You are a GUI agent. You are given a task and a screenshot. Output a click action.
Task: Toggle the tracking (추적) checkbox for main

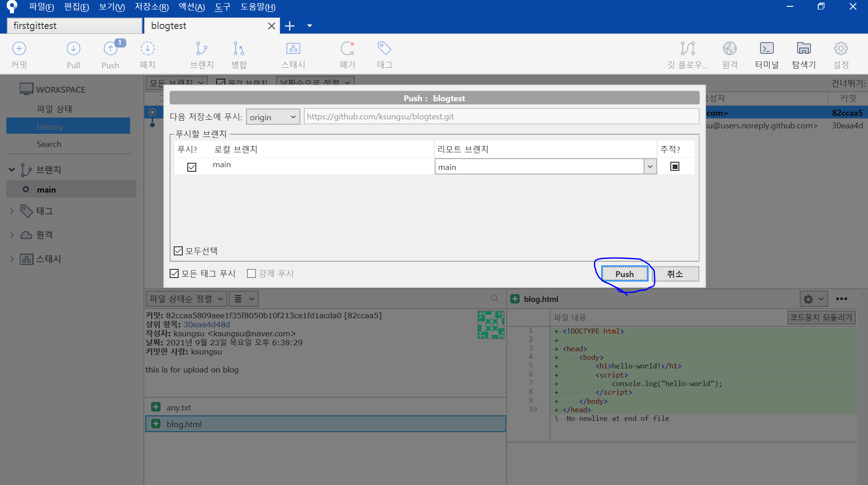pyautogui.click(x=674, y=166)
